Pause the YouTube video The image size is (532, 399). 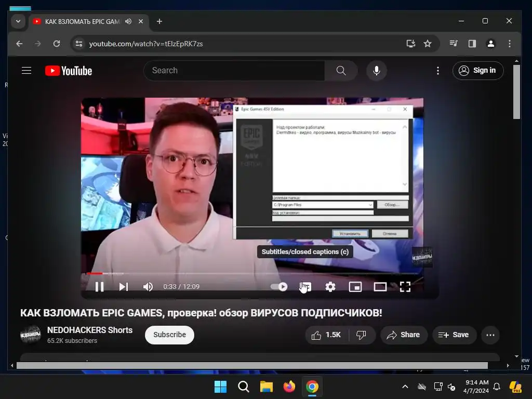point(99,287)
